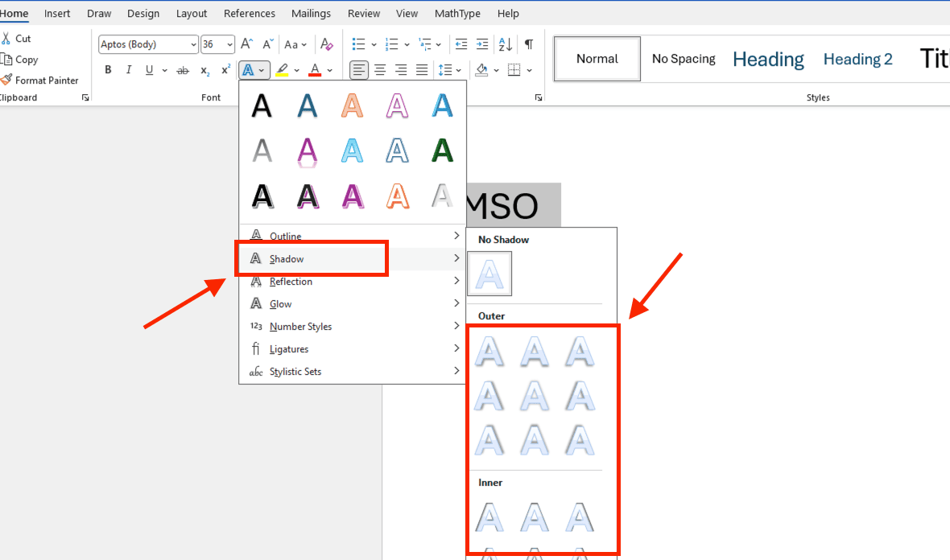Apply the No Spacing style
The width and height of the screenshot is (950, 560).
tap(684, 59)
